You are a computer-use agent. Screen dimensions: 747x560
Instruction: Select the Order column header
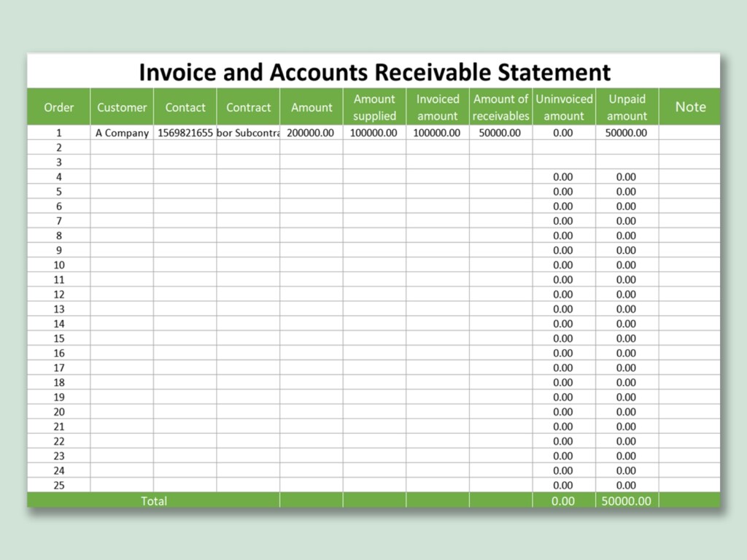click(x=58, y=107)
